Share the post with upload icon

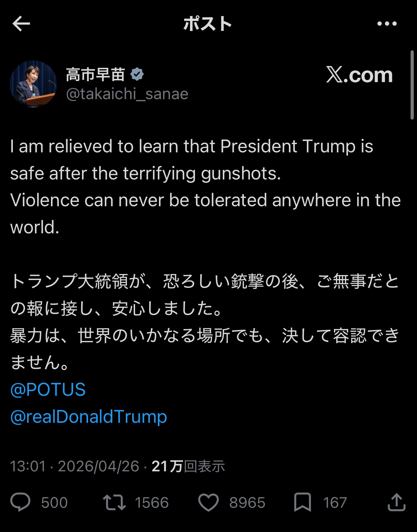pos(397,502)
